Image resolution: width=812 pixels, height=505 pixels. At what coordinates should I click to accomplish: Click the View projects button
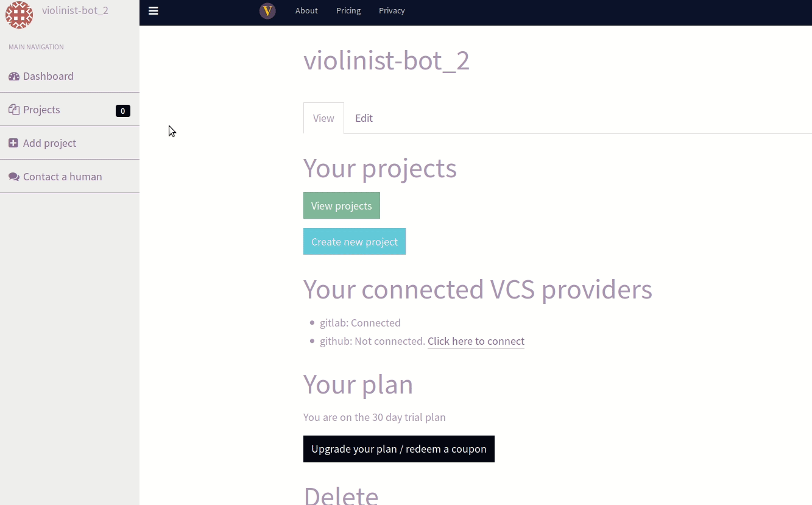point(341,205)
